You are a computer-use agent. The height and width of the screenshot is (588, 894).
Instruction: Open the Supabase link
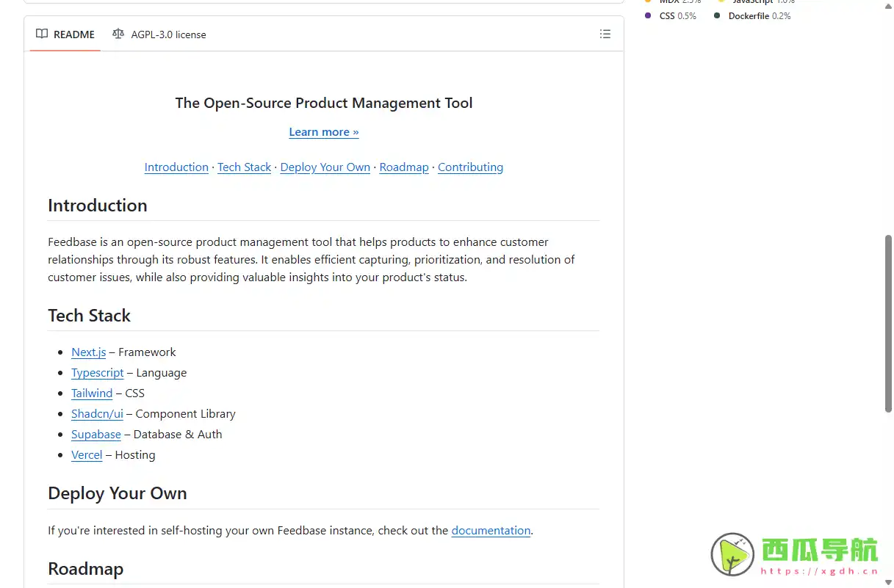pos(95,435)
